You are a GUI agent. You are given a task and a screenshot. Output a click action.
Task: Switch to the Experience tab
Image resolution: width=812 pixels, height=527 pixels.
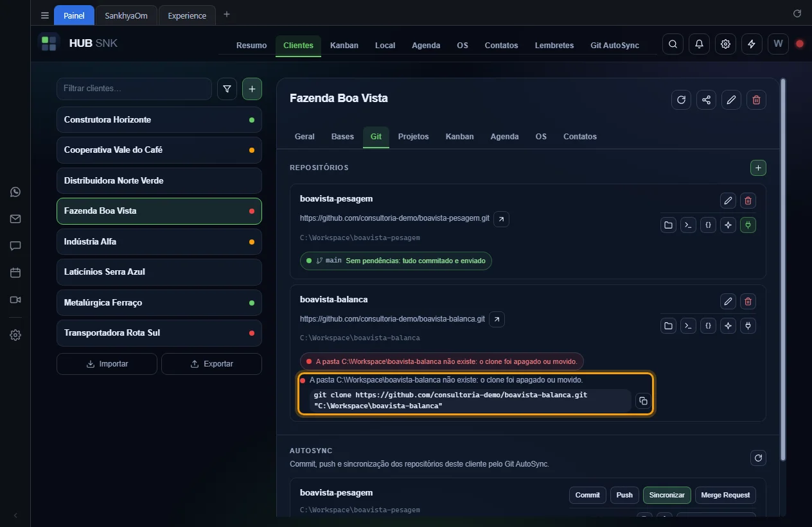tap(187, 15)
